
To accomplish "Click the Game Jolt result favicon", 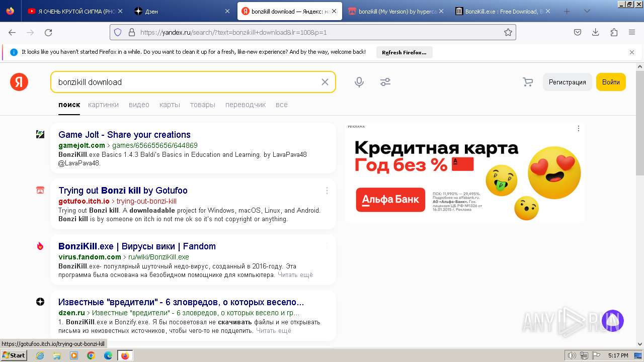I will pos(40,134).
